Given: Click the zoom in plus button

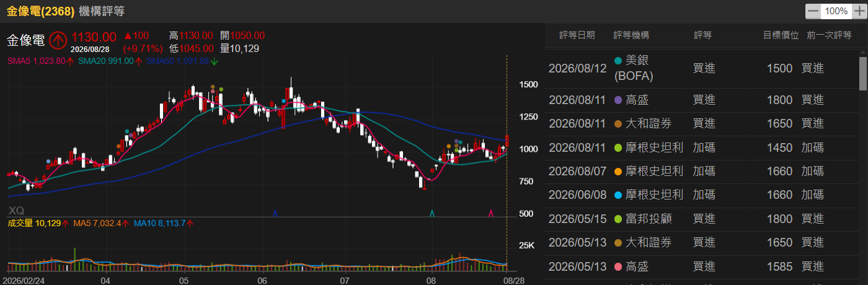Looking at the screenshot, I should [858, 11].
